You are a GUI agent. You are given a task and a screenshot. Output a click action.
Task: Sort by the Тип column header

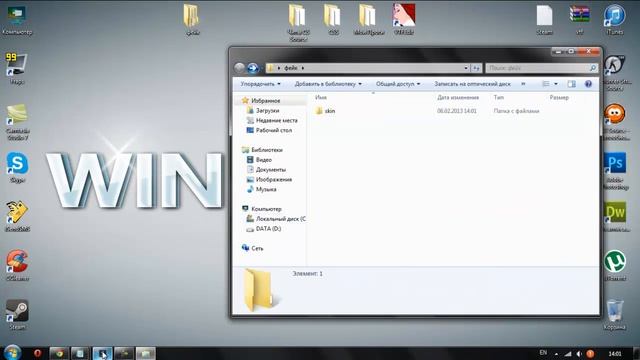tap(499, 98)
